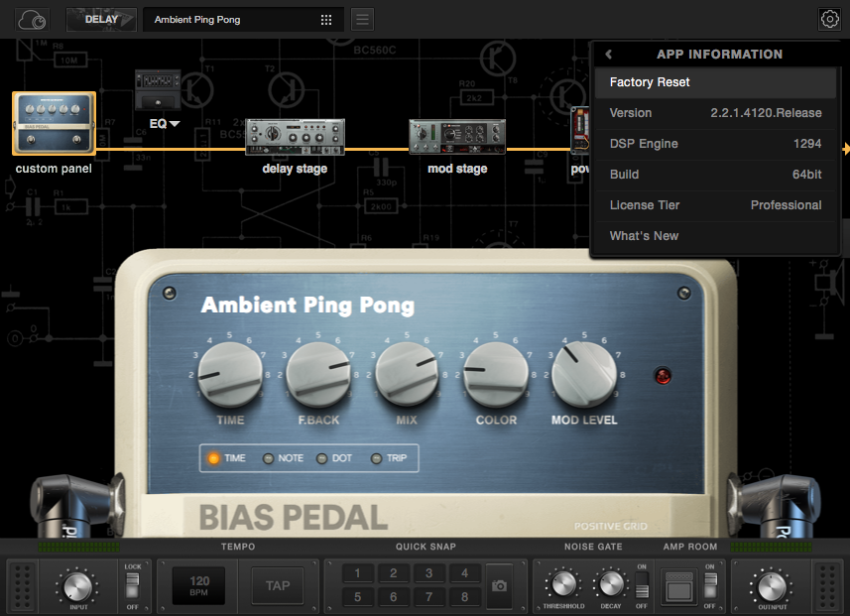Go back from the App Information panel
This screenshot has height=616, width=850.
(x=609, y=55)
